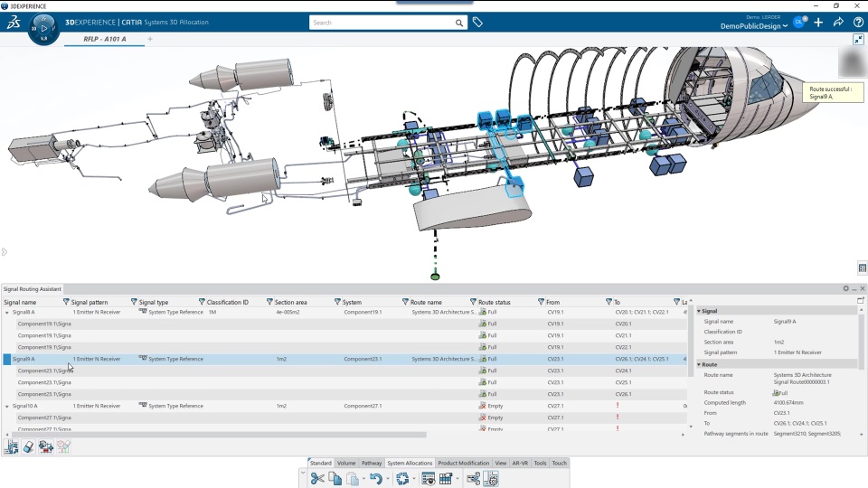Click the greyed network analysis icon

point(63,447)
